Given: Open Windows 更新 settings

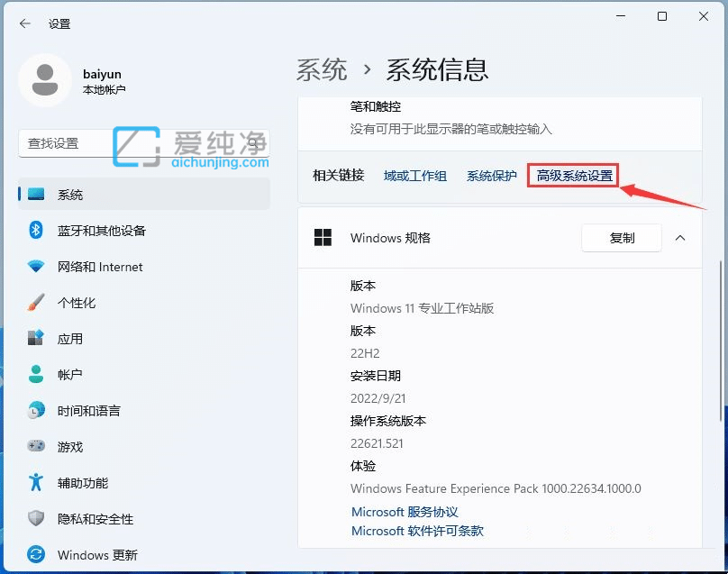Looking at the screenshot, I should (x=144, y=555).
